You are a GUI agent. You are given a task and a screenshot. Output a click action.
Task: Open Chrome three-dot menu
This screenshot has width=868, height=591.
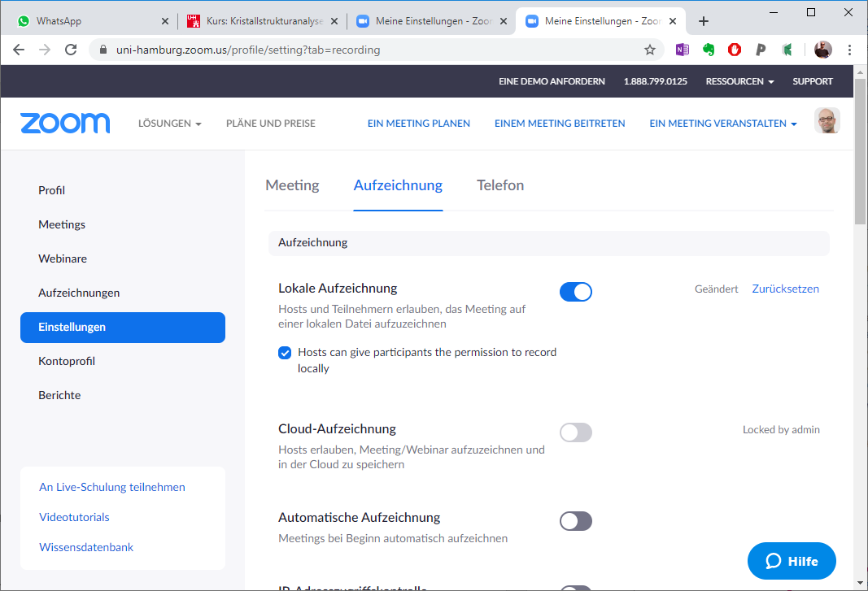coord(850,50)
